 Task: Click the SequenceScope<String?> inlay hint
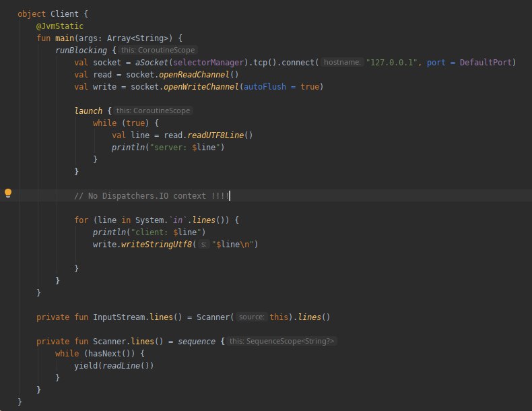click(281, 341)
